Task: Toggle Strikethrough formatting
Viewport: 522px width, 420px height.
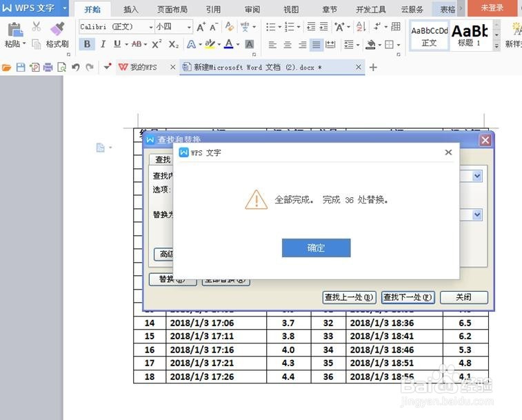Action: [137, 44]
